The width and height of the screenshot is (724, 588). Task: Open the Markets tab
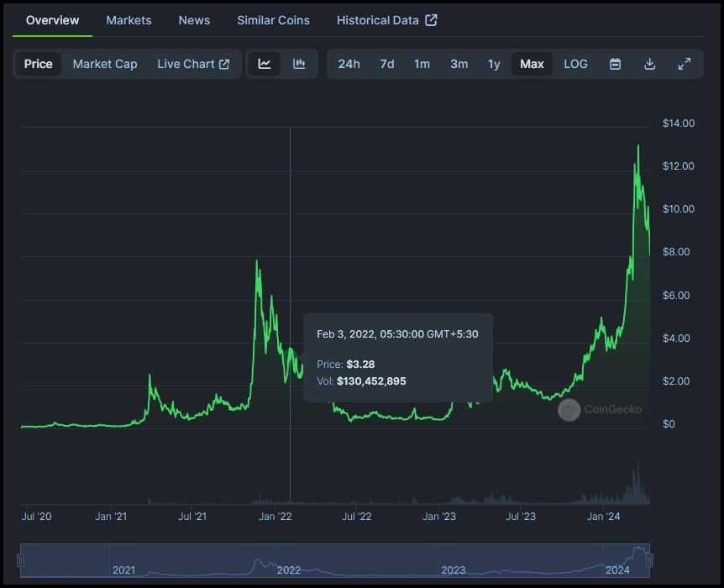[129, 19]
